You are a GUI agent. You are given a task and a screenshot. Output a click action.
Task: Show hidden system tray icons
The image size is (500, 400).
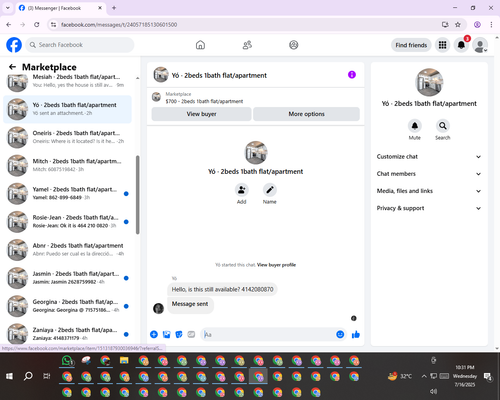(x=424, y=376)
